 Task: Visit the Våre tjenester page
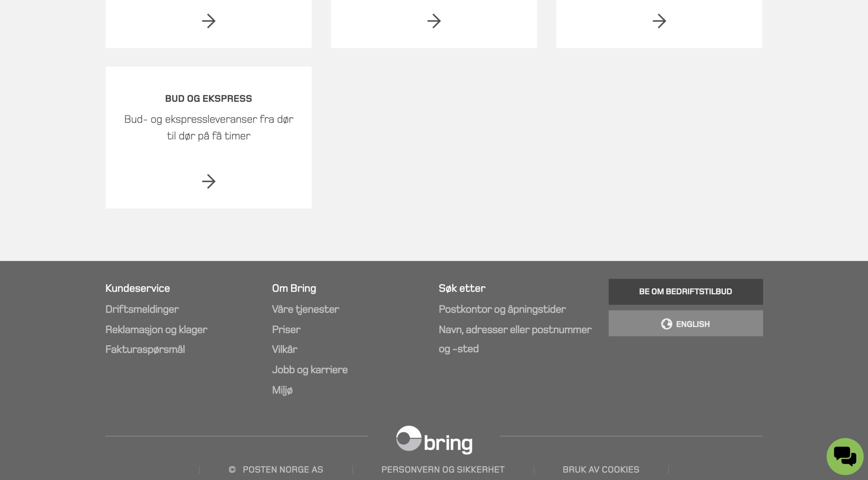(x=305, y=309)
